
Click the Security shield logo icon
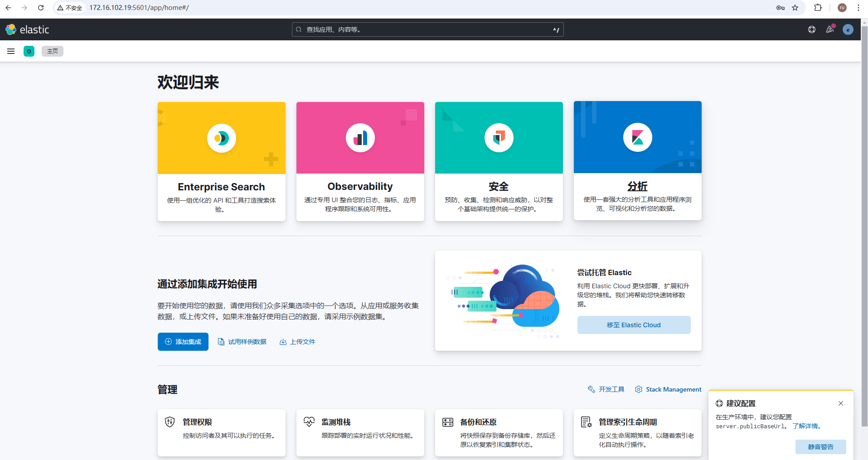(x=499, y=138)
